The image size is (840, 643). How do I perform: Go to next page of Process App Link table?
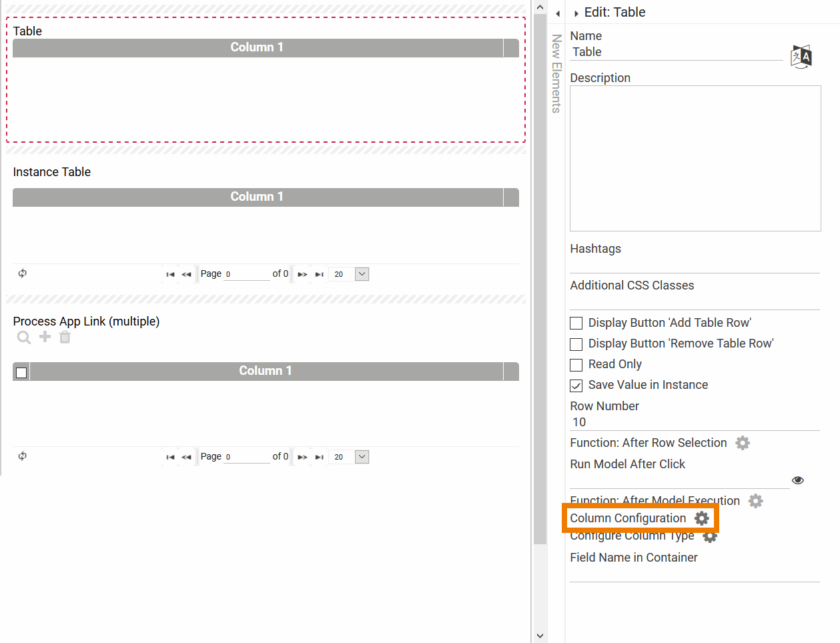tap(302, 457)
